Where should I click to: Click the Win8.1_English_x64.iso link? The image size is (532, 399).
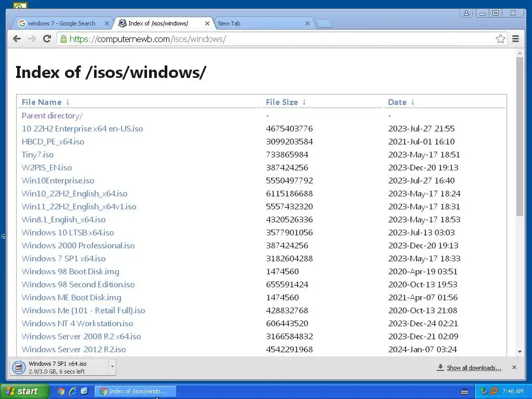pyautogui.click(x=64, y=220)
